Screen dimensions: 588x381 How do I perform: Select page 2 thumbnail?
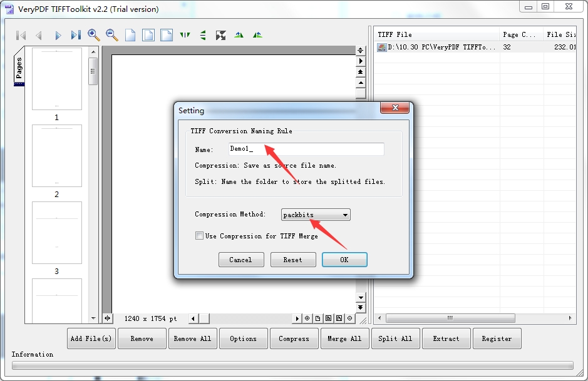(x=56, y=156)
